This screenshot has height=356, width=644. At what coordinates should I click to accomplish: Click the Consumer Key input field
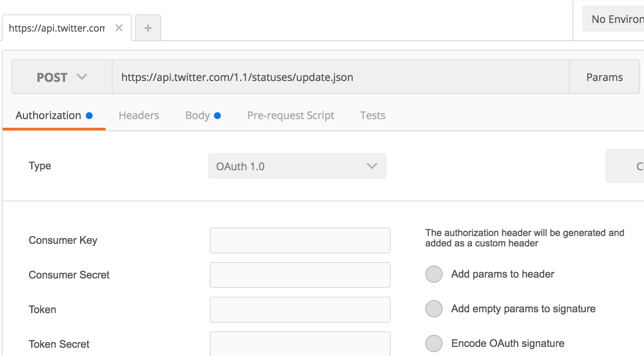pos(300,240)
